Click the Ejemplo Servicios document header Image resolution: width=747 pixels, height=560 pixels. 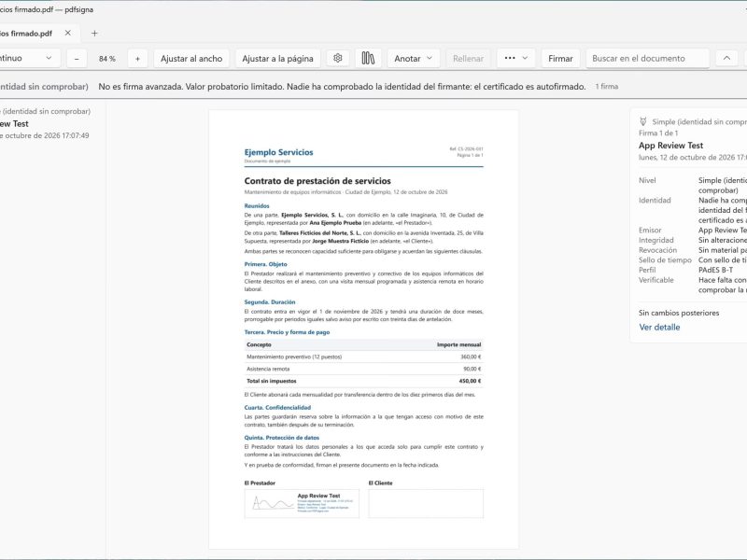coord(278,152)
